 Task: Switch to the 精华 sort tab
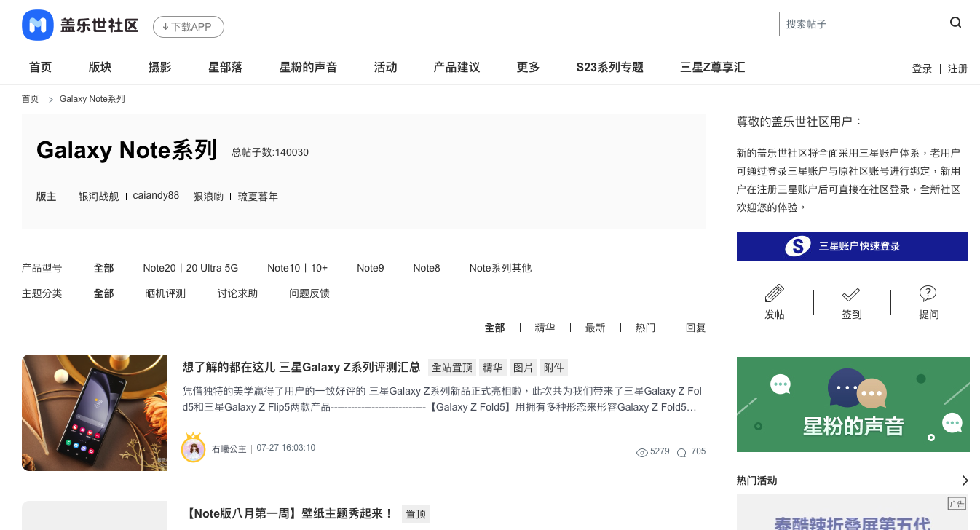545,328
